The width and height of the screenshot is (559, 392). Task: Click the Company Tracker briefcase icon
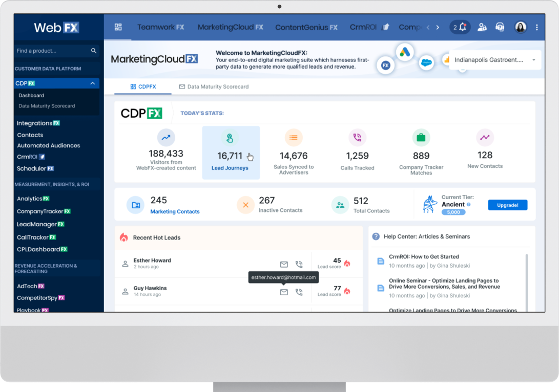tap(421, 138)
